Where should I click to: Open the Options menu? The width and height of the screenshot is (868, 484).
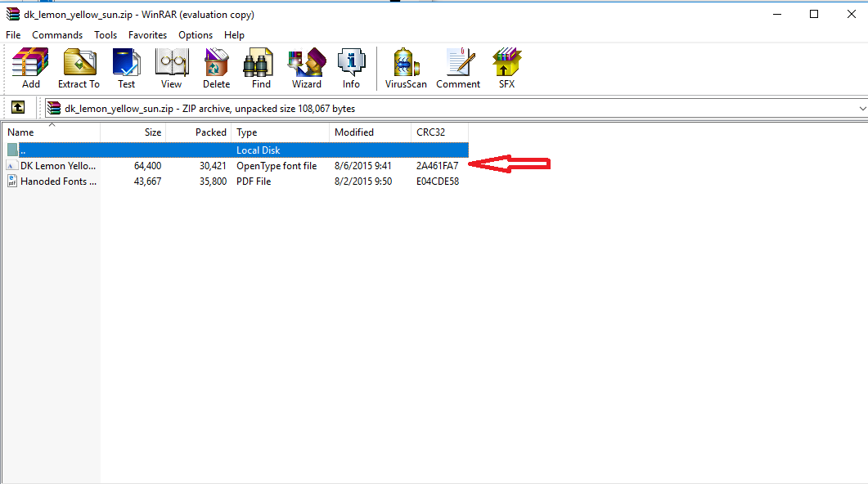point(196,35)
